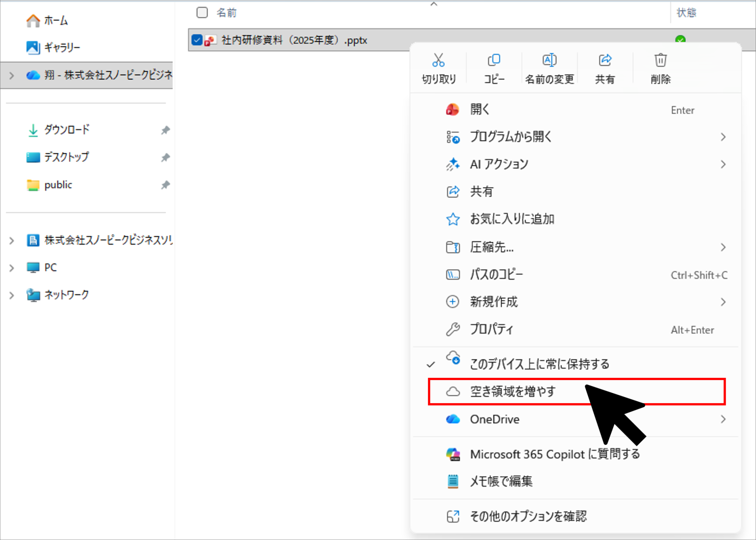Click the Cut scissors icon

pos(438,60)
